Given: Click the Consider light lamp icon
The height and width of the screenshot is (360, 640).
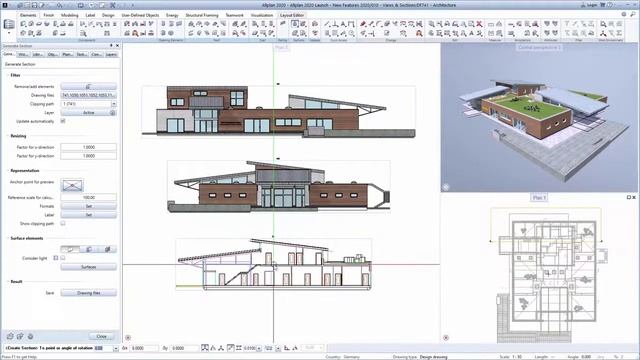Looking at the screenshot, I should point(56,258).
